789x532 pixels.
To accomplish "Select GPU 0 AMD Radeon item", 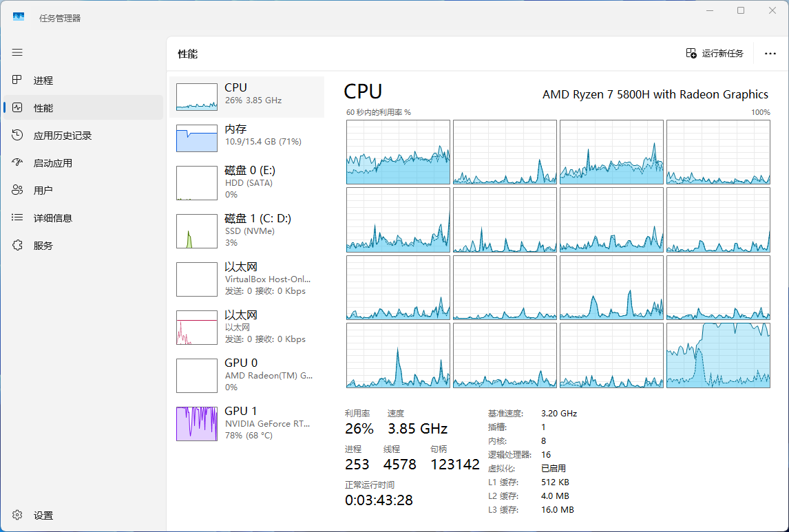I will [x=246, y=376].
